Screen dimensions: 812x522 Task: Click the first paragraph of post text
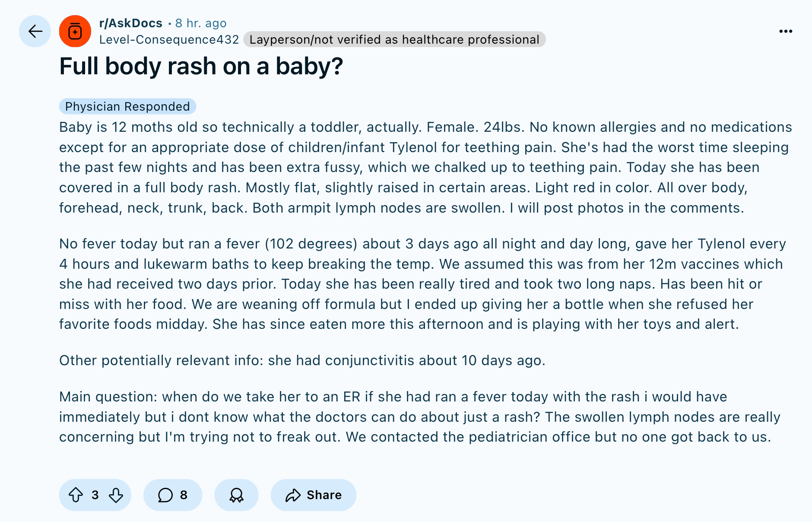425,167
